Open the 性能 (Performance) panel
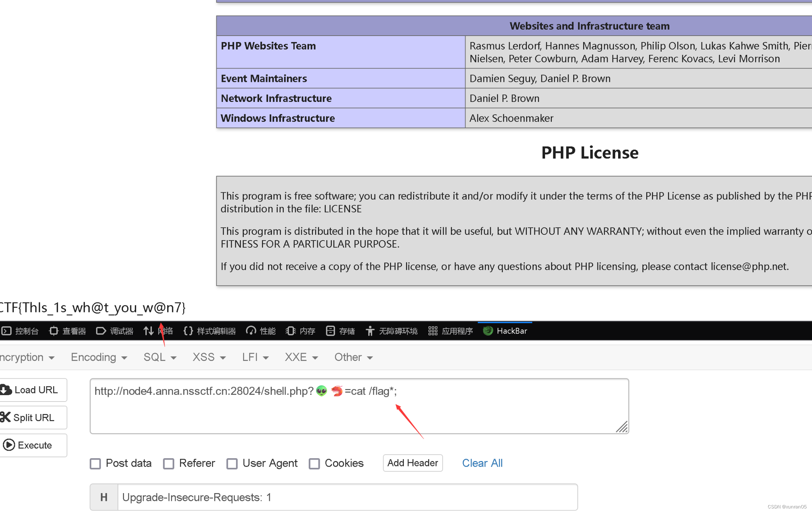The height and width of the screenshot is (512, 812). click(x=261, y=331)
